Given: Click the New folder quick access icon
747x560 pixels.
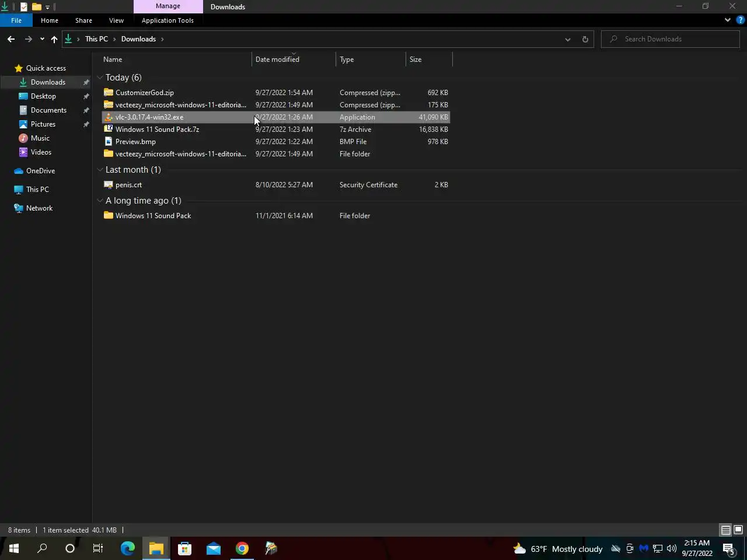Looking at the screenshot, I should pyautogui.click(x=36, y=7).
